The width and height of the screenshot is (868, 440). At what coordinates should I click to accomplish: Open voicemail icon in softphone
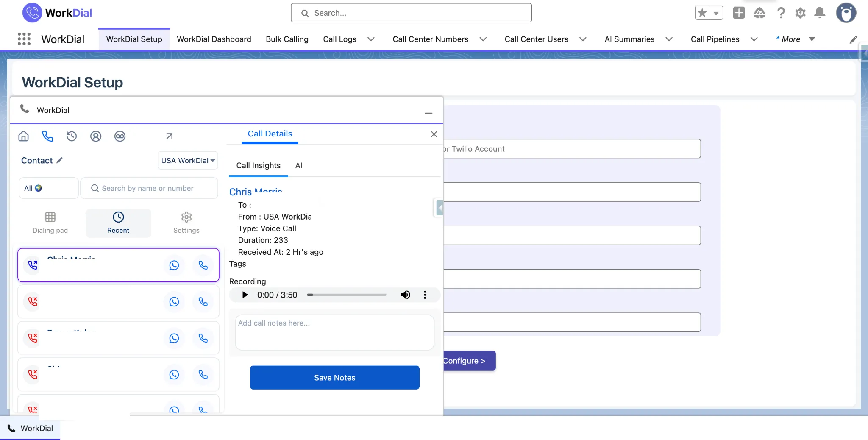coord(120,136)
